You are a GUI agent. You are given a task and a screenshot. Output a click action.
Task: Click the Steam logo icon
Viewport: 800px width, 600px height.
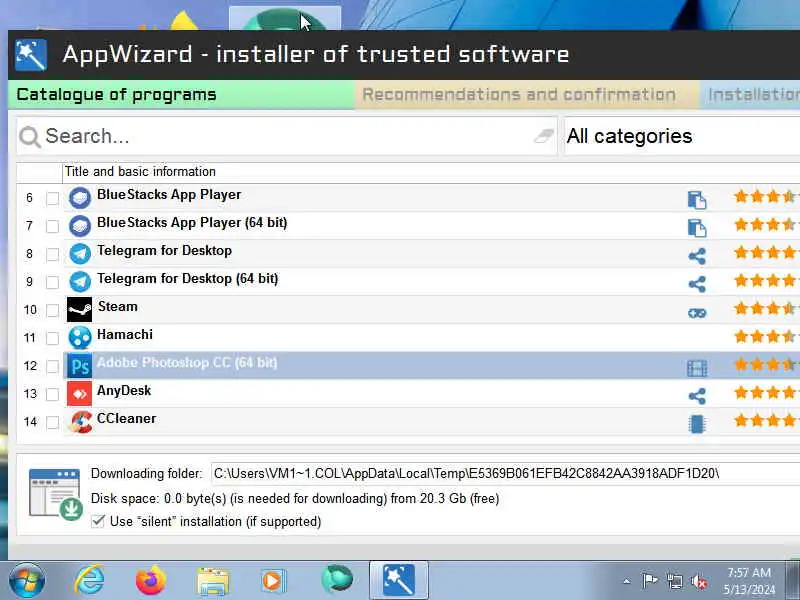click(x=80, y=310)
